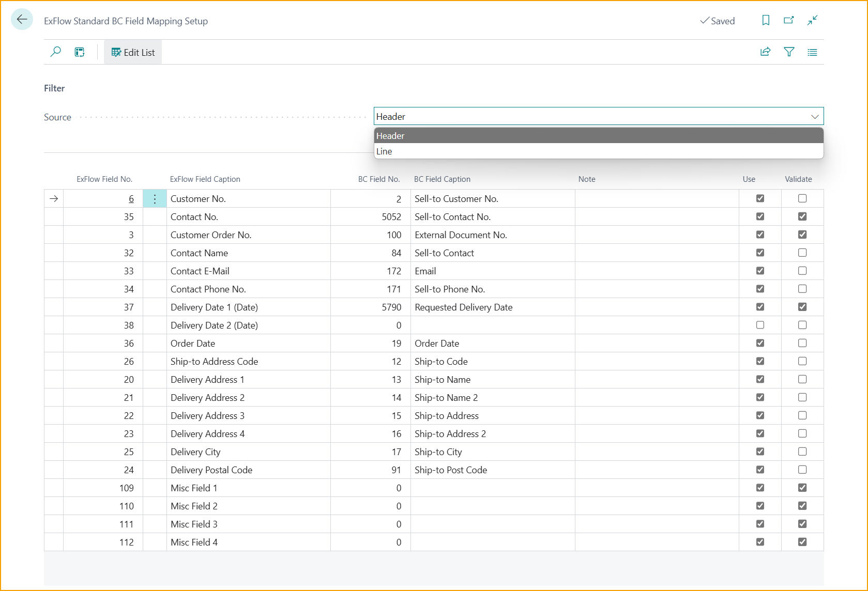Click the back arrow button
This screenshot has width=868, height=591.
point(22,20)
